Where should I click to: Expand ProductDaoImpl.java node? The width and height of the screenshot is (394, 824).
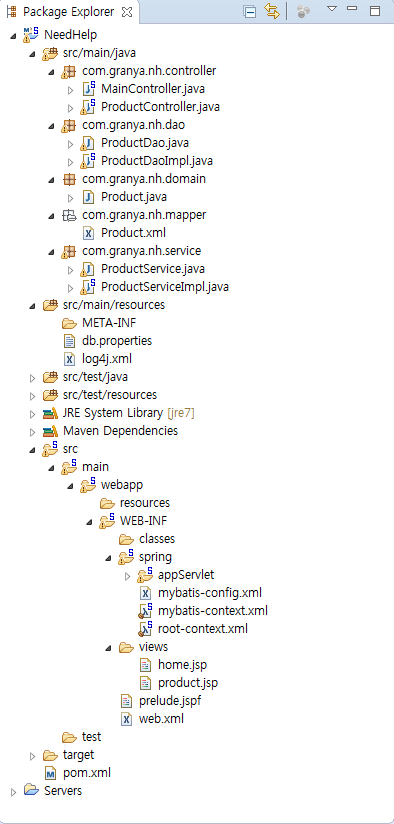pyautogui.click(x=70, y=161)
